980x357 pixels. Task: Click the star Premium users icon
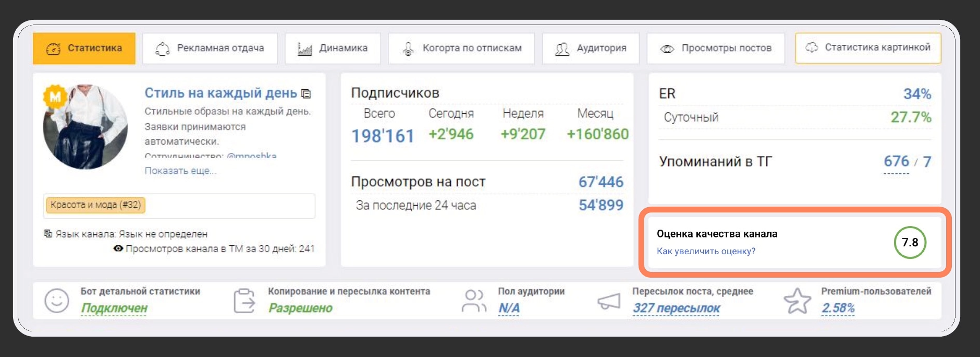click(797, 301)
